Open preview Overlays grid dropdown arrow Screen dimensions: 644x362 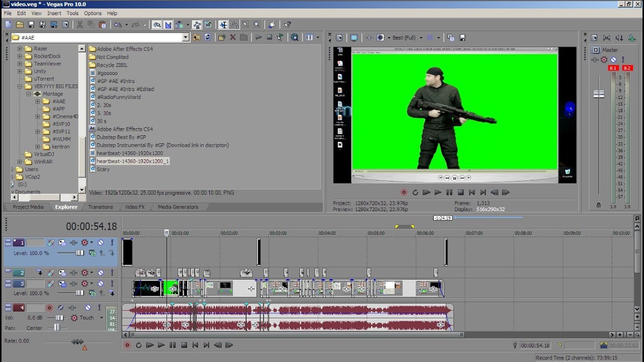[438, 38]
